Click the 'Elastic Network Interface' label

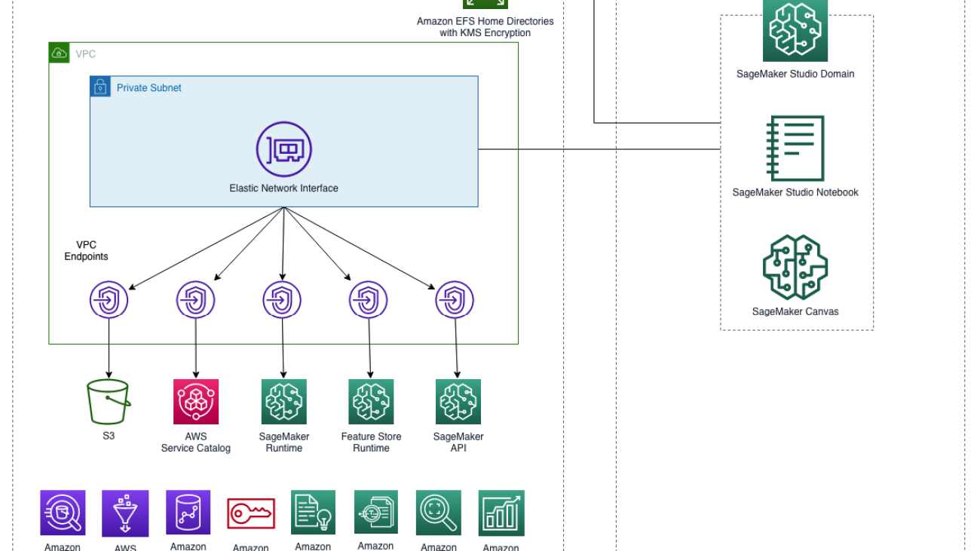click(284, 188)
